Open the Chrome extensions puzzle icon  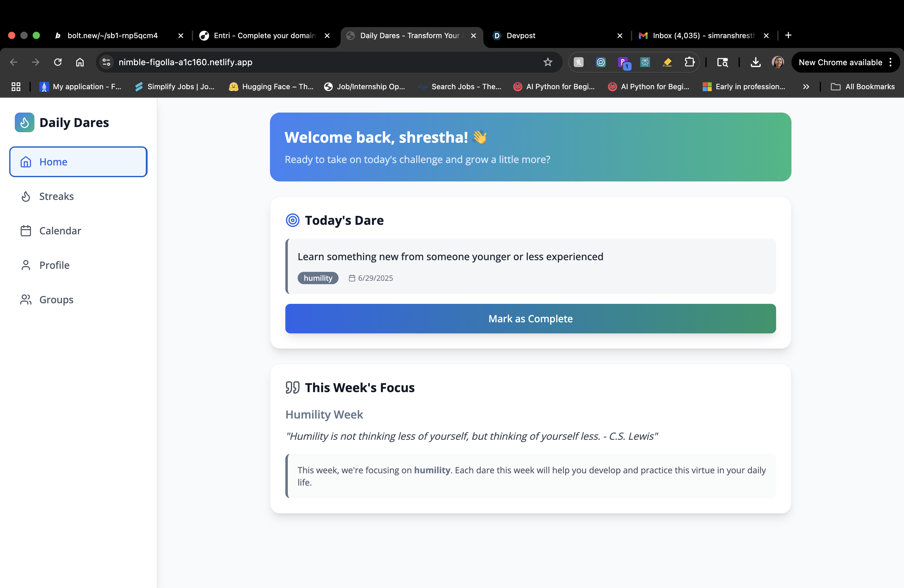pos(689,62)
